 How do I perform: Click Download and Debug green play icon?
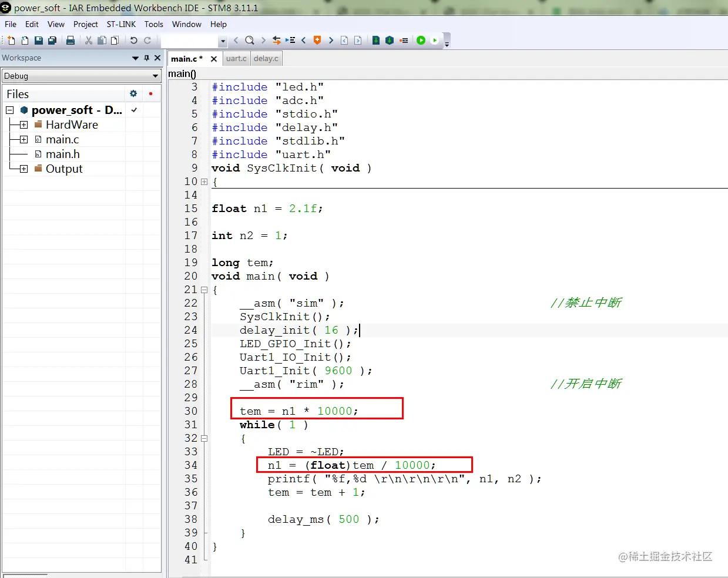point(421,41)
